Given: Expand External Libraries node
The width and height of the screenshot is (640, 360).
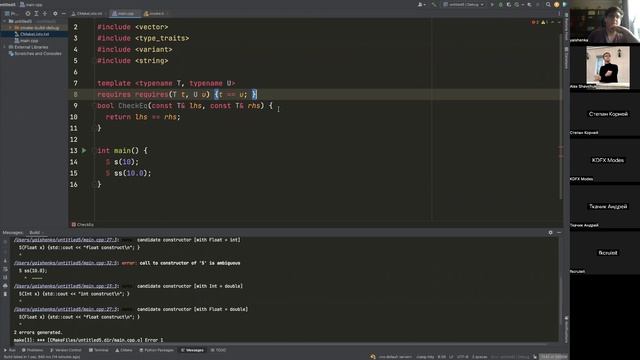Looking at the screenshot, I should coord(5,47).
